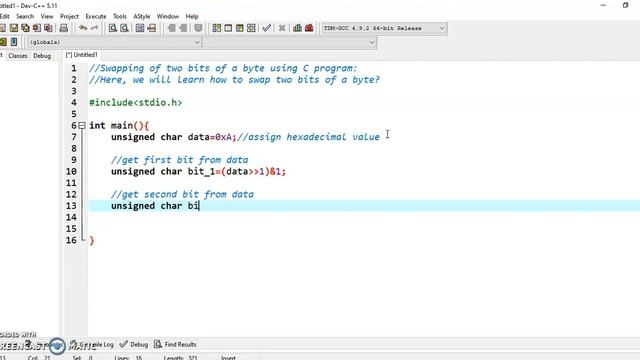This screenshot has width=640, height=360.
Task: Open Replace with the second magnifier icon
Action: tap(124, 28)
